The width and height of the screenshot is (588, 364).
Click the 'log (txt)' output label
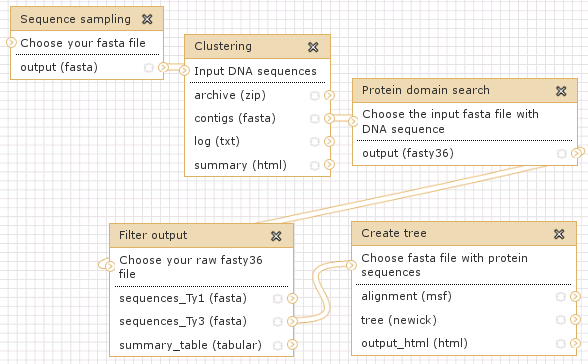(217, 141)
